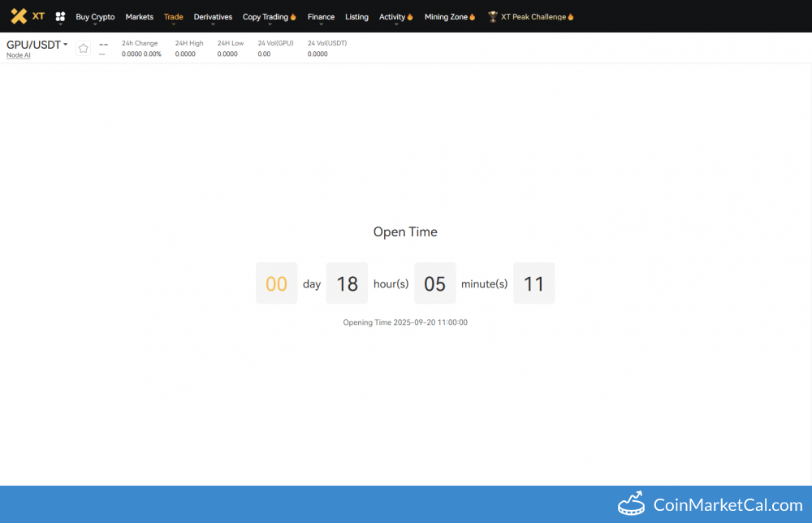The width and height of the screenshot is (812, 523).
Task: Click the 24 Vol(GPU) label
Action: click(x=275, y=43)
